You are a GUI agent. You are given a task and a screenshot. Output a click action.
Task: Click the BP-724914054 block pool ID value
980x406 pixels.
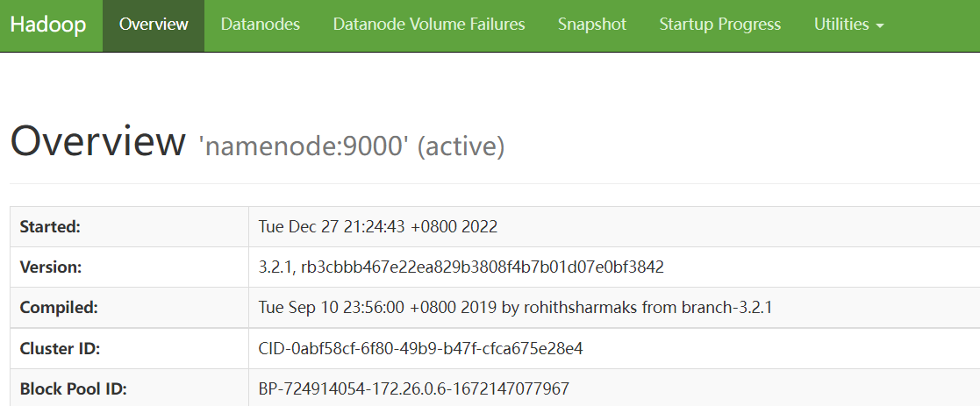(413, 388)
